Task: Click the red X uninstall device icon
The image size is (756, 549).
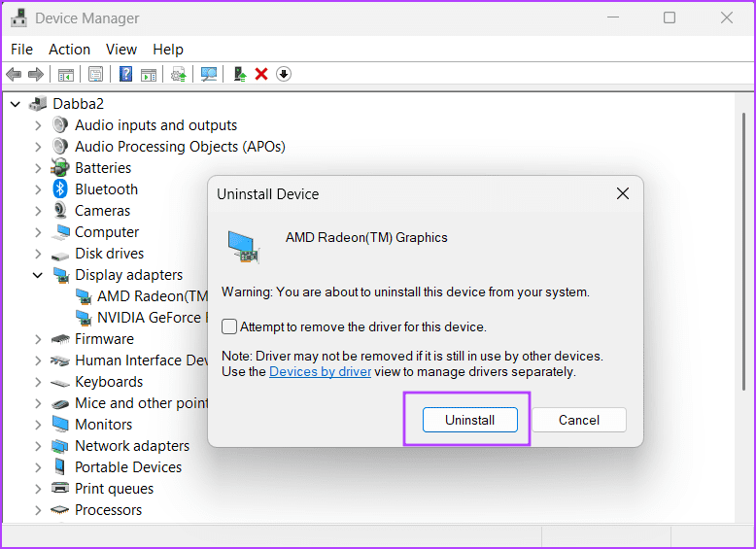Action: [x=261, y=74]
